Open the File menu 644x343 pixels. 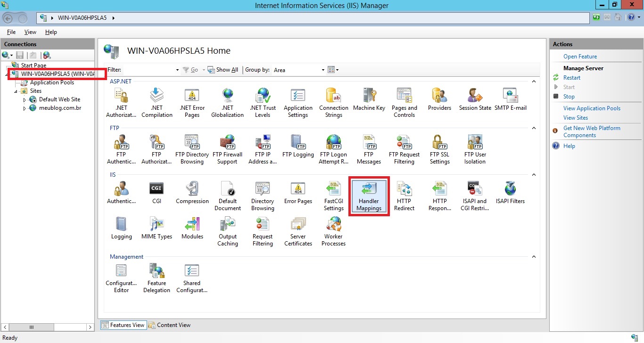coord(11,32)
